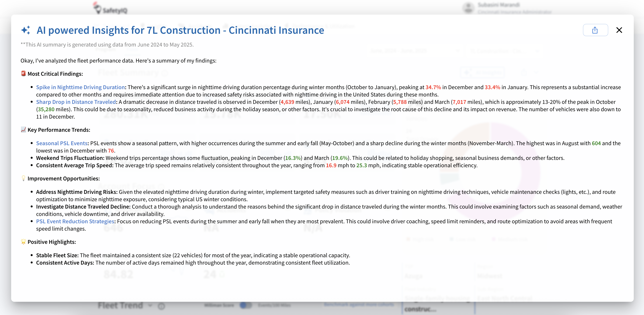Click the 'Consistent Active Days:' bold label
The height and width of the screenshot is (315, 644).
(x=65, y=263)
